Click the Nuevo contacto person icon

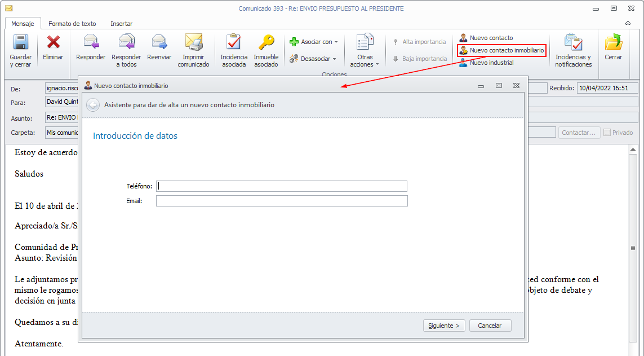click(x=463, y=38)
